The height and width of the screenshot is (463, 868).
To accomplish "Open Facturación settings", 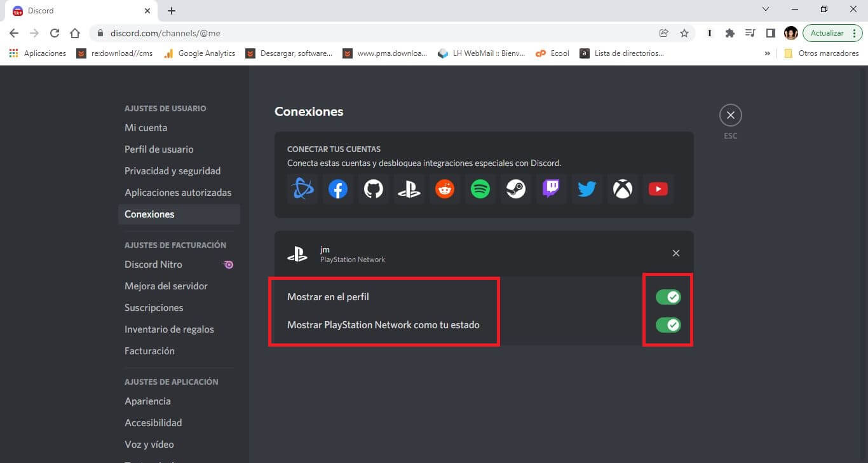I will coord(179,351).
